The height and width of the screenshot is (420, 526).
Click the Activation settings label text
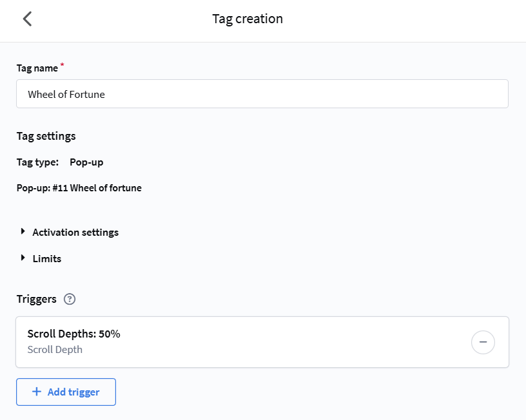coord(75,232)
